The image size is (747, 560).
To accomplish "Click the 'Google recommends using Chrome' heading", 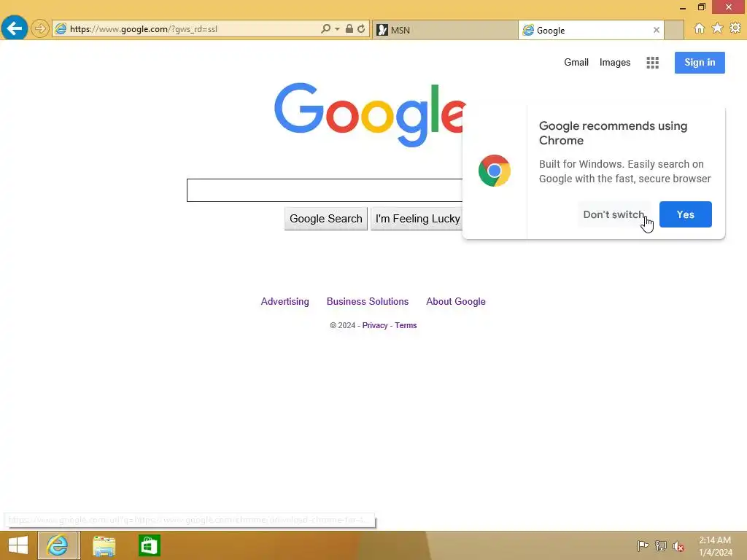I will pos(613,133).
